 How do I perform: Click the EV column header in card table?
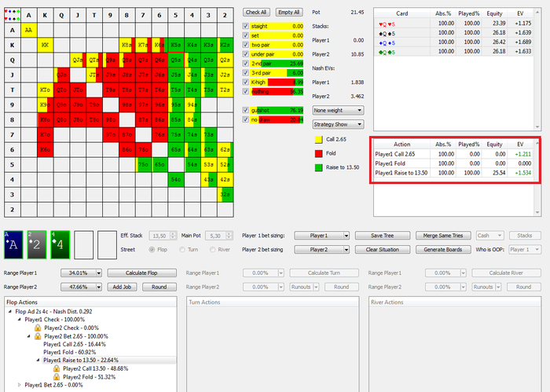[520, 13]
